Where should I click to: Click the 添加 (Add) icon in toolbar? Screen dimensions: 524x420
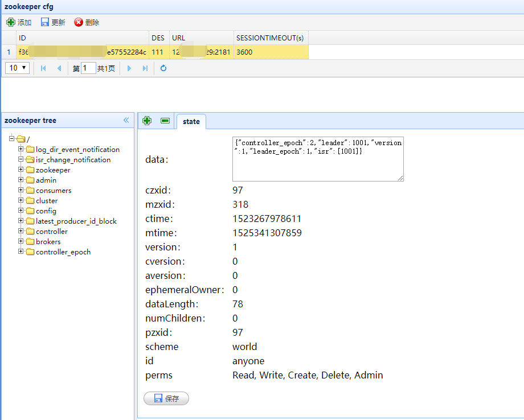(x=11, y=22)
